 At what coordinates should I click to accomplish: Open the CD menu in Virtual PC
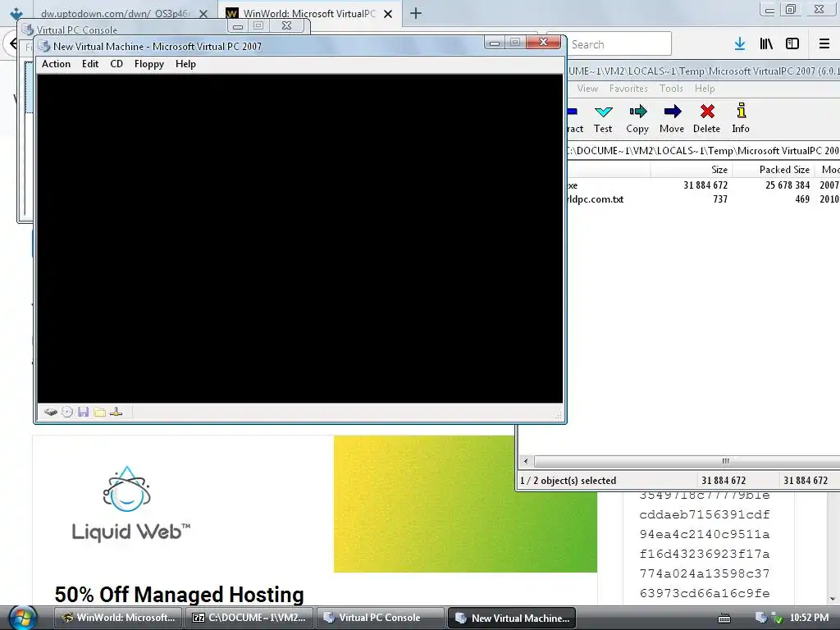[x=116, y=64]
